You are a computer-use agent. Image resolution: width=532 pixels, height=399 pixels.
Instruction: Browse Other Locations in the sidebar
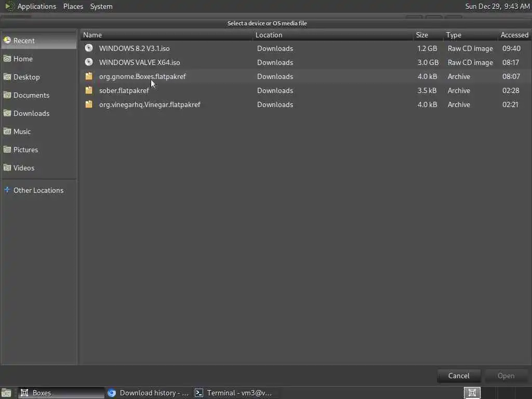(x=38, y=190)
